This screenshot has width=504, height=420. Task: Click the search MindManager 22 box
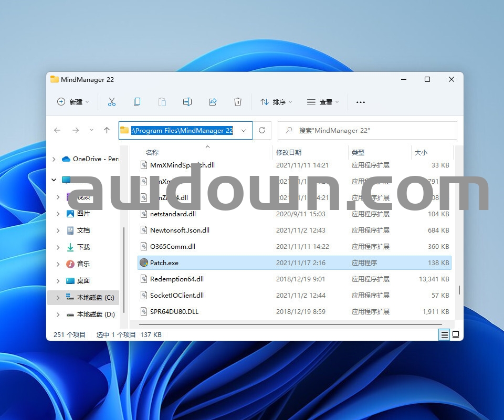[x=367, y=130]
